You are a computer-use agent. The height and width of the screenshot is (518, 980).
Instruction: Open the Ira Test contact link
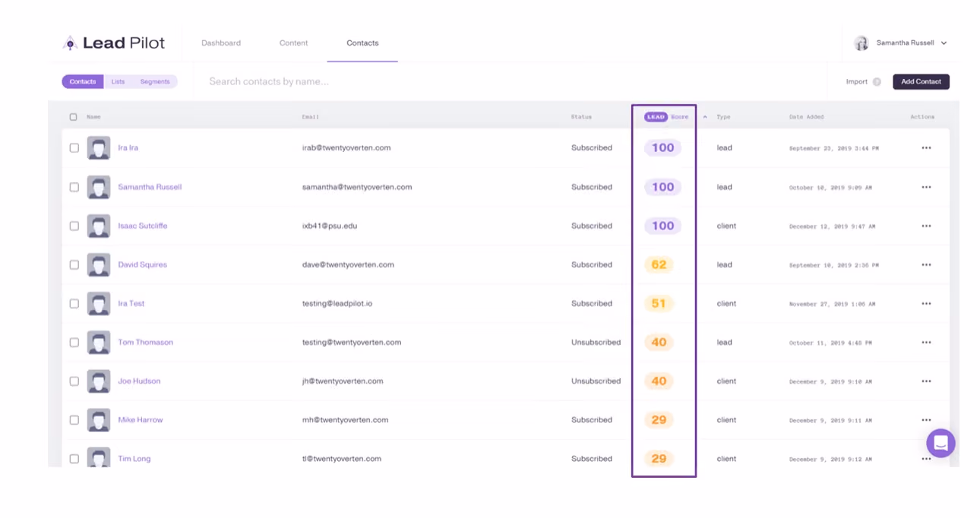click(x=131, y=304)
